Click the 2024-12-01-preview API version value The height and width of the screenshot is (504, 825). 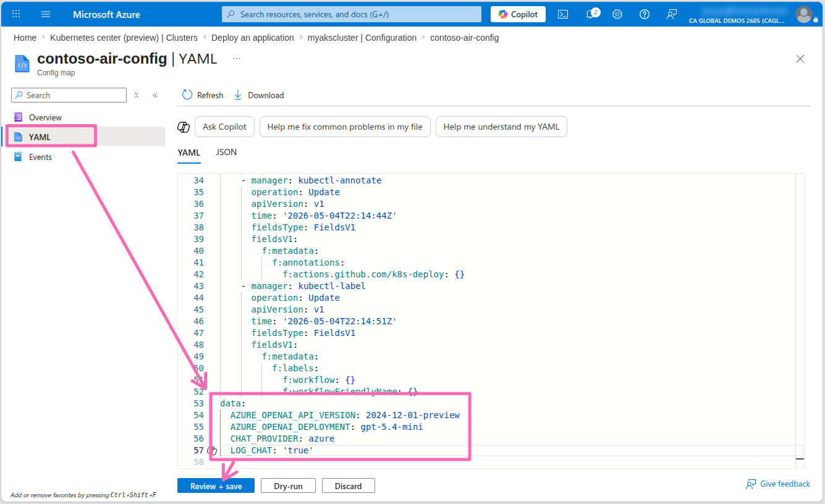(413, 415)
